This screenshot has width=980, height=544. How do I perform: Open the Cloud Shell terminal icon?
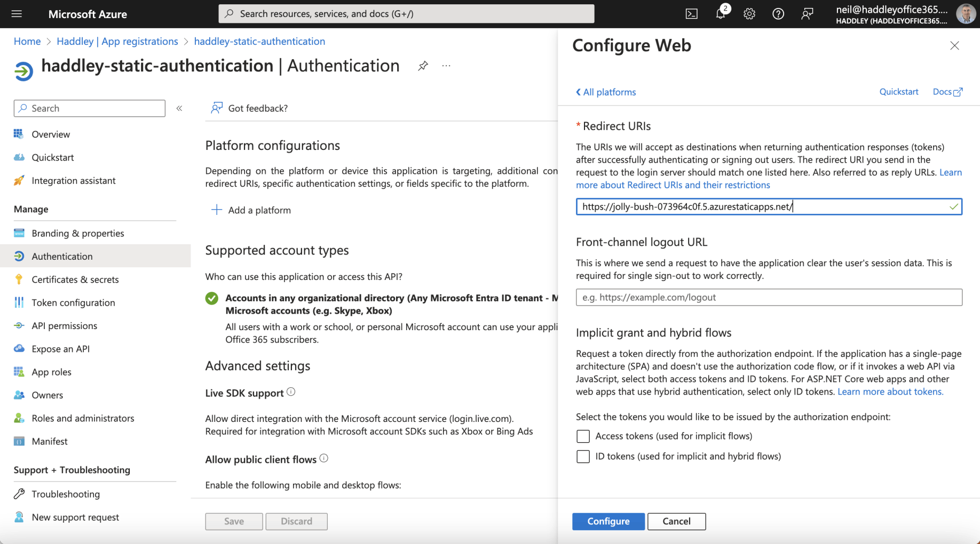click(x=691, y=14)
